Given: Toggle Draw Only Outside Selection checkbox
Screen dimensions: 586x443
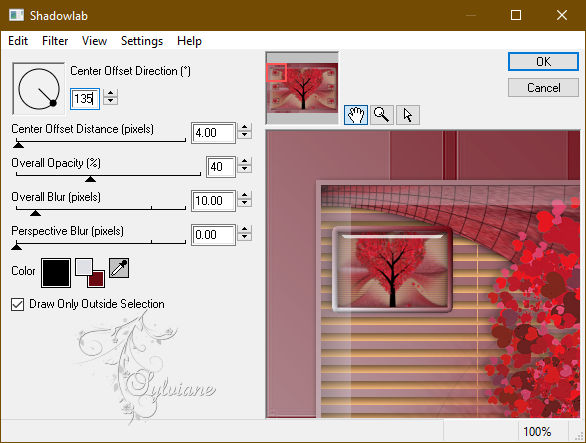Looking at the screenshot, I should [x=18, y=304].
